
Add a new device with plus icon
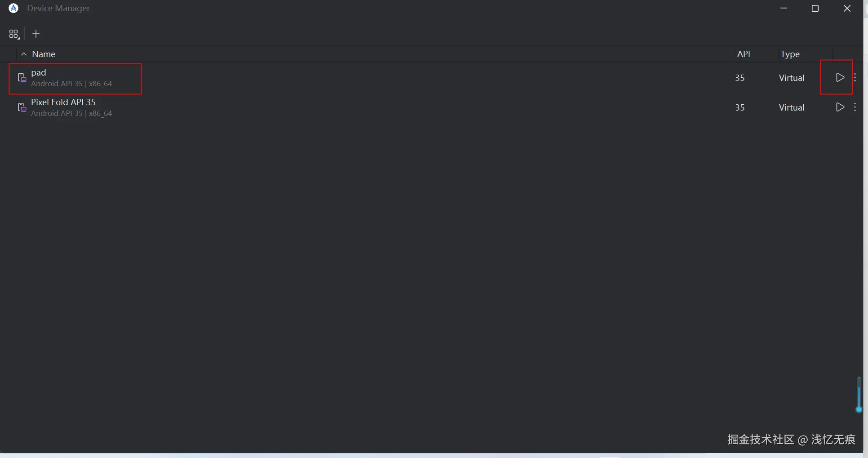click(36, 34)
